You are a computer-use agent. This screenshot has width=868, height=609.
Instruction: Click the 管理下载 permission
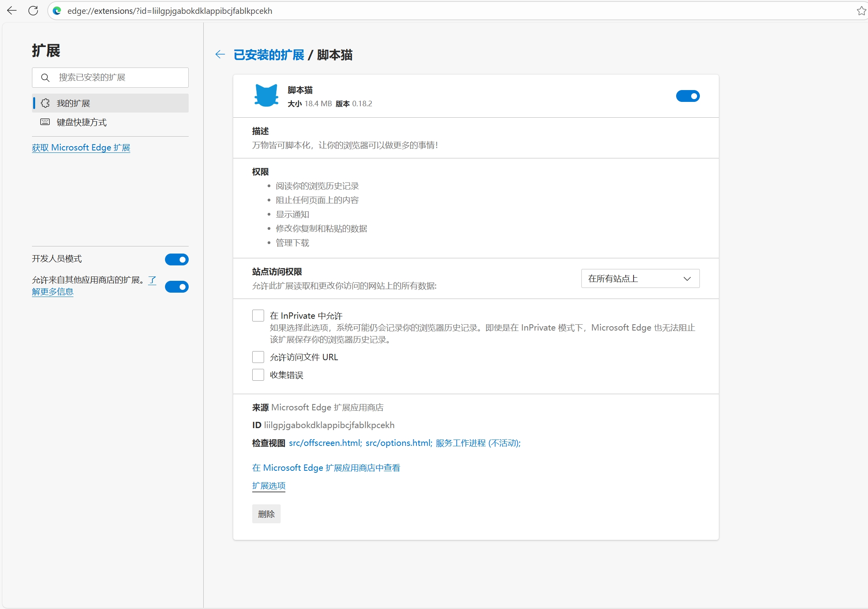(x=292, y=243)
